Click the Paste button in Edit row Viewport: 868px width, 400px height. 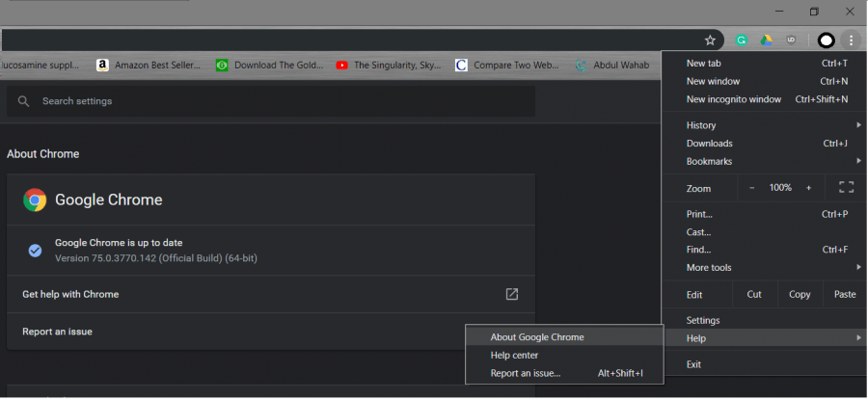[844, 295]
